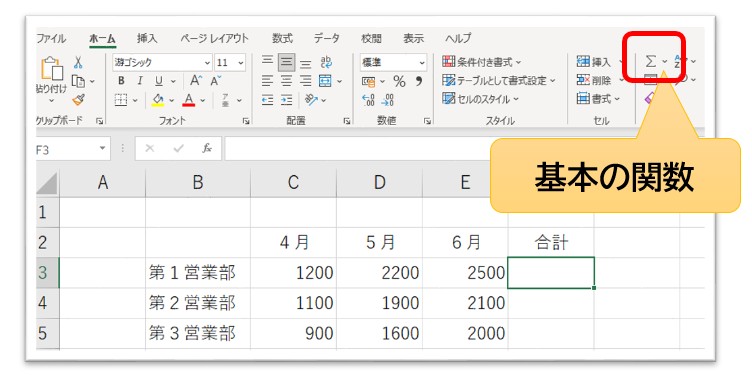
Task: Open the 配置 group dialog launcher
Action: click(x=347, y=122)
